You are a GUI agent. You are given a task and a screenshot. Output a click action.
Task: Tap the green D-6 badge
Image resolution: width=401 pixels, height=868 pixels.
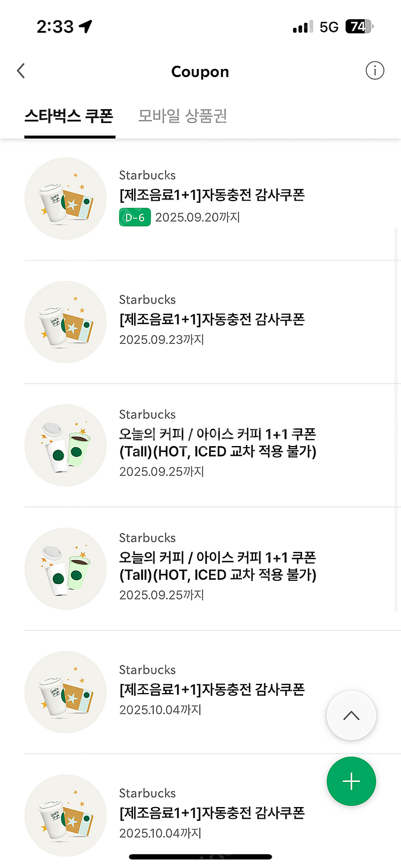[x=135, y=218]
